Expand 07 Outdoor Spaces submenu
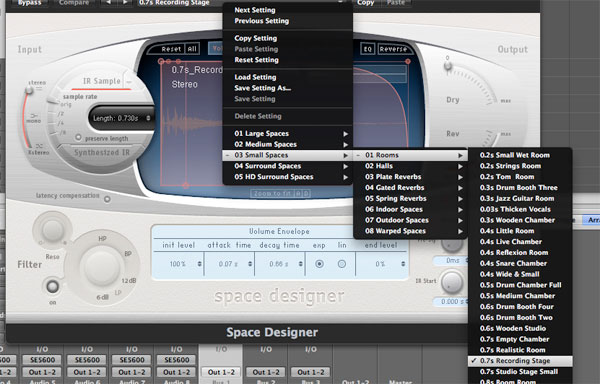This screenshot has height=384, width=600. (x=410, y=220)
